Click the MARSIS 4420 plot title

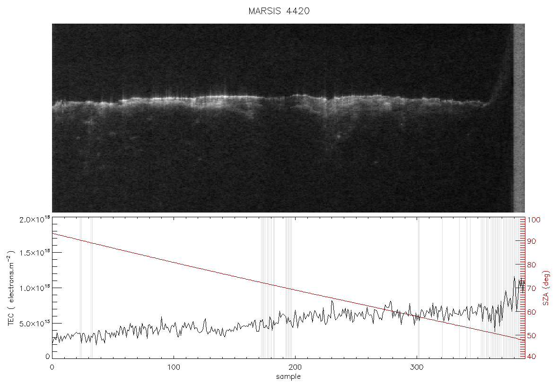coord(279,11)
